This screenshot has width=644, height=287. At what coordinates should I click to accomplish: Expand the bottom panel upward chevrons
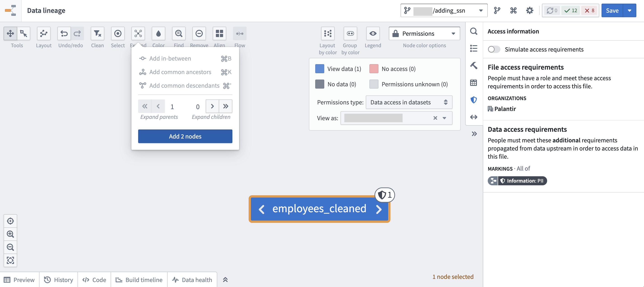pos(225,280)
